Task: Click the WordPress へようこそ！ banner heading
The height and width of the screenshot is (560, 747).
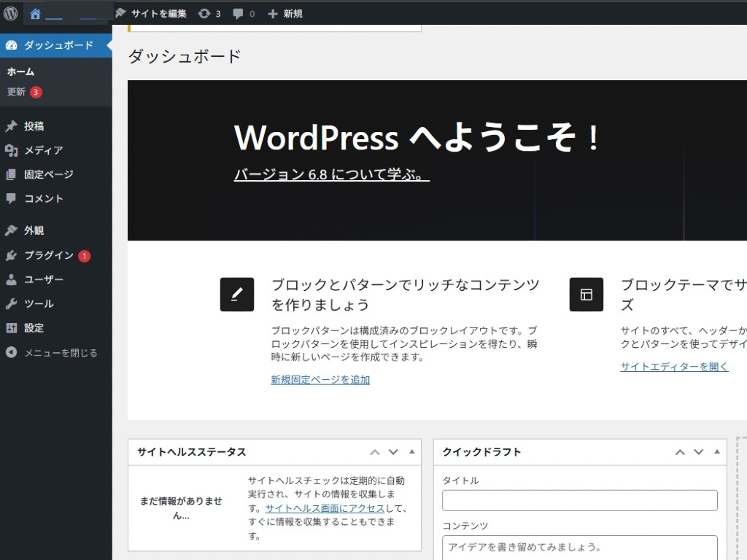Action: [417, 138]
